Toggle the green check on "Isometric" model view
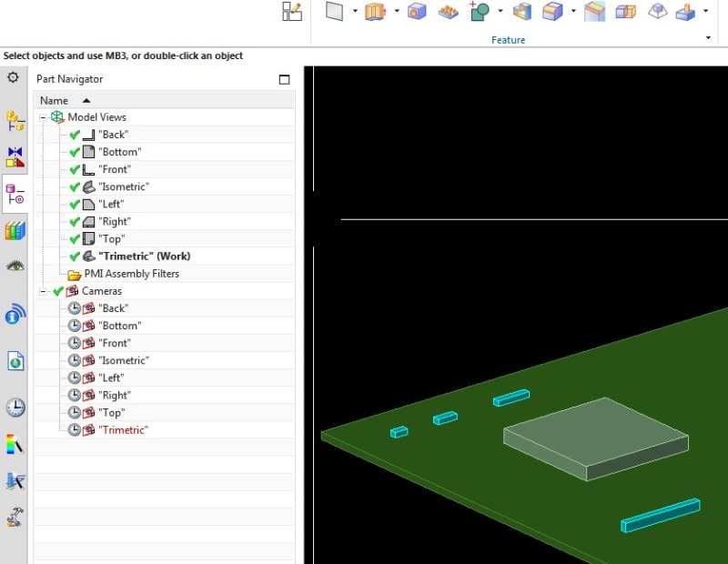This screenshot has width=728, height=564. tap(75, 186)
